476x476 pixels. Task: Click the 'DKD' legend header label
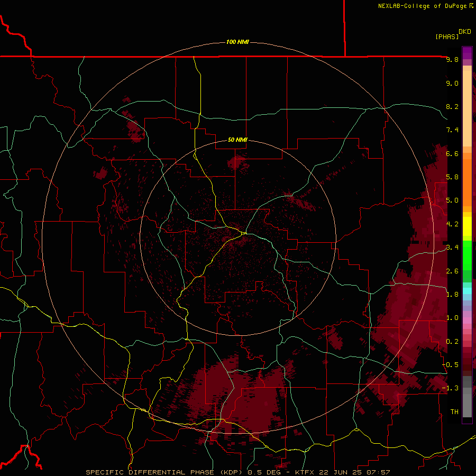coord(464,32)
